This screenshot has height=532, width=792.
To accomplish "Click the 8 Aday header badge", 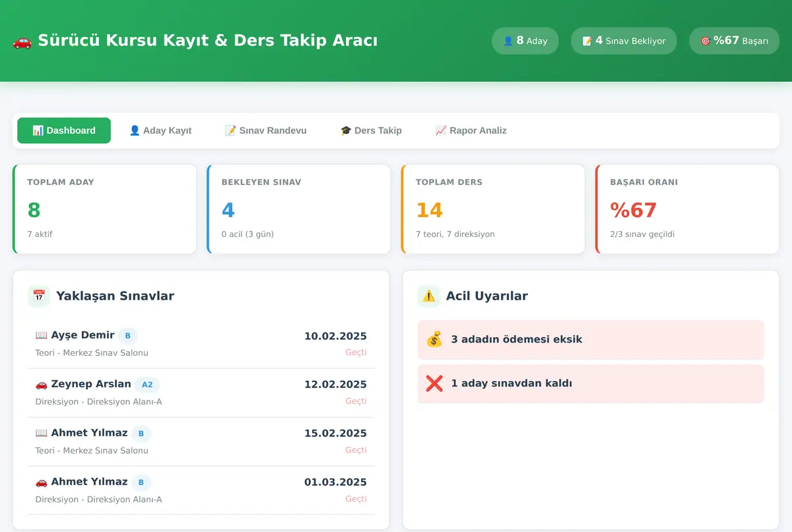I will click(525, 41).
